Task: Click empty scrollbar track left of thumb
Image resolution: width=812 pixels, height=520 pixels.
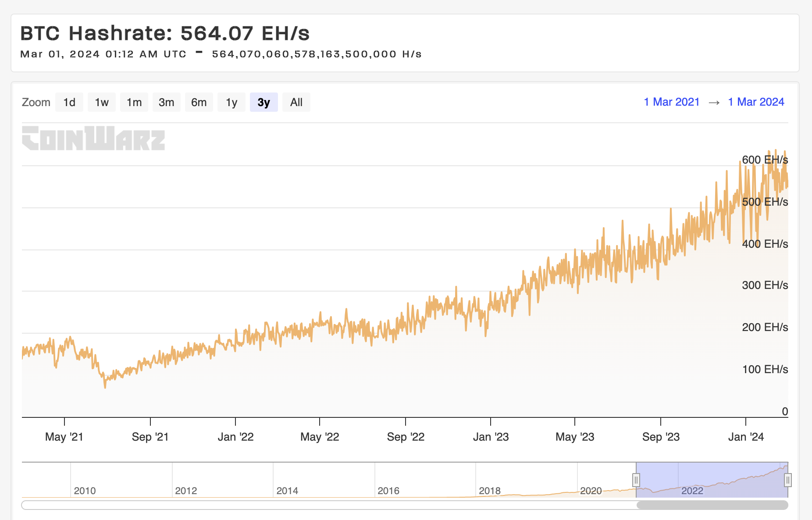Action: tap(329, 505)
